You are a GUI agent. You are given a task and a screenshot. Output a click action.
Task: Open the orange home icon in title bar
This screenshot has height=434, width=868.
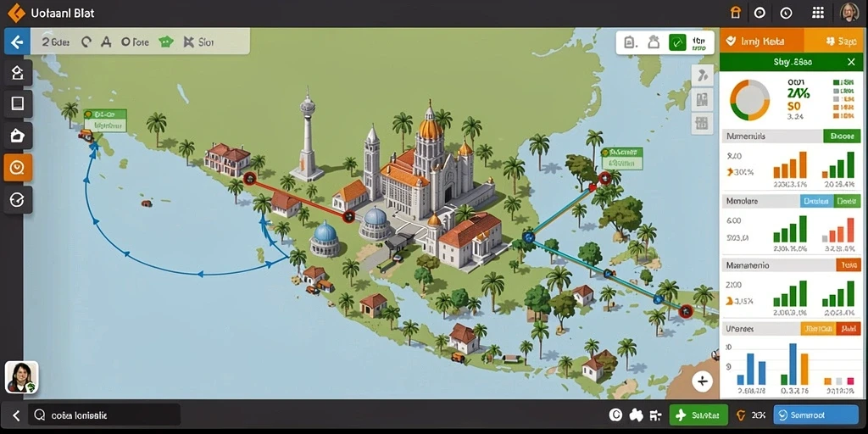735,13
